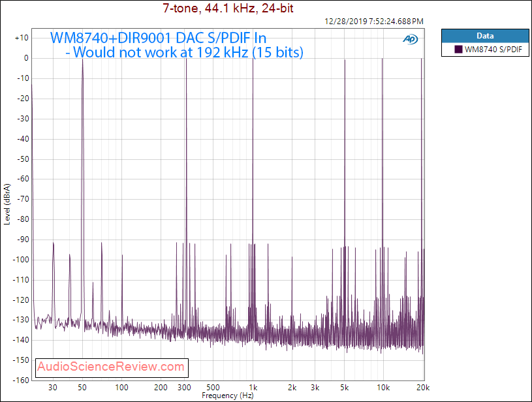Screen dimensions: 532x402
Task: Click the "50" frequency axis label
Action: coord(82,388)
